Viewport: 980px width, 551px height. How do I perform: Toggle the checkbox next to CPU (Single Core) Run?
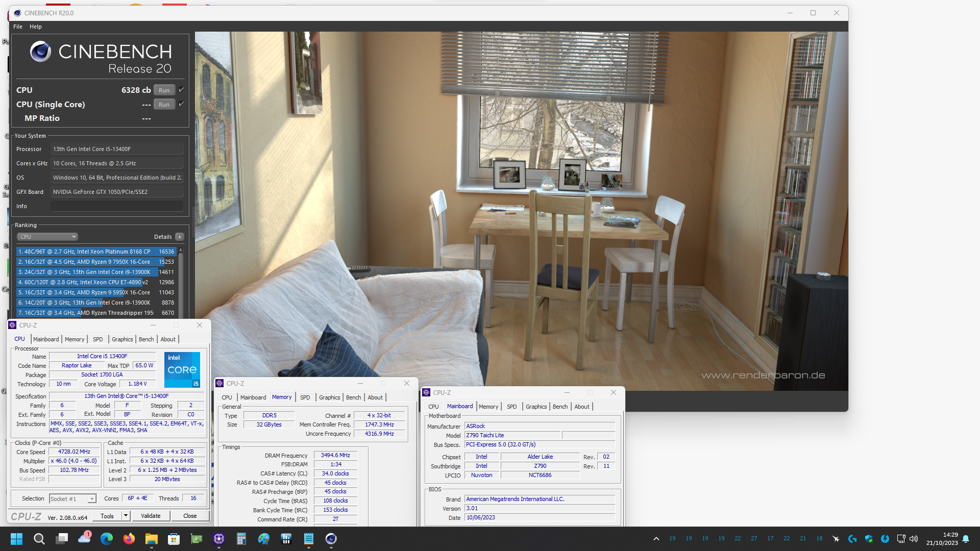181,104
